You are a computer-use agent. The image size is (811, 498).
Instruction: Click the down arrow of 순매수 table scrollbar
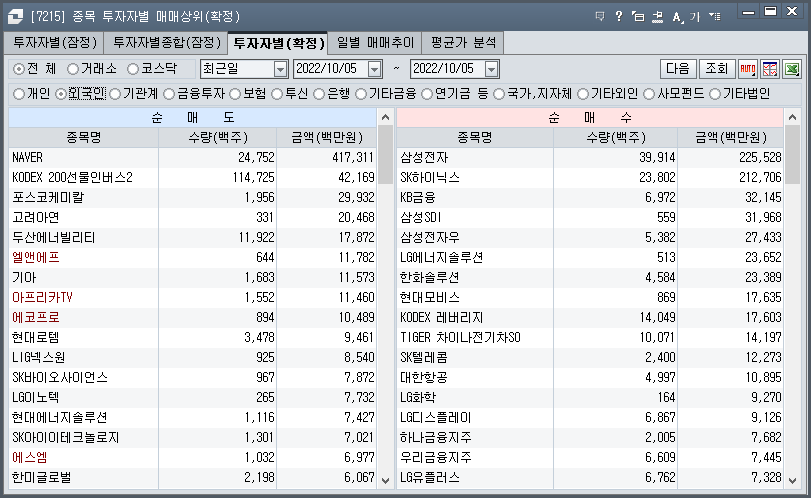click(792, 480)
